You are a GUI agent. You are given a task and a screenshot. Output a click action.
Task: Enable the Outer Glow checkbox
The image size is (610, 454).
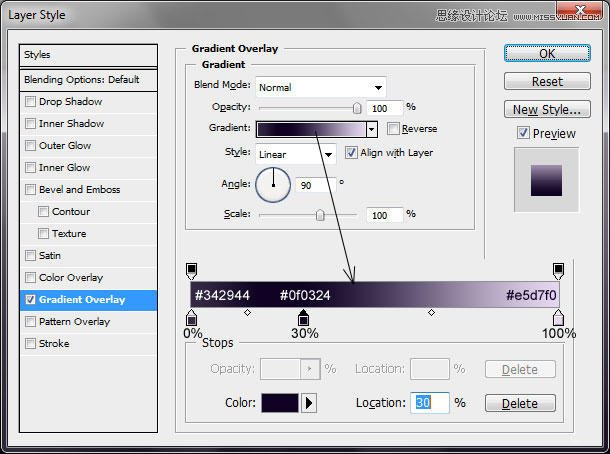(x=30, y=145)
